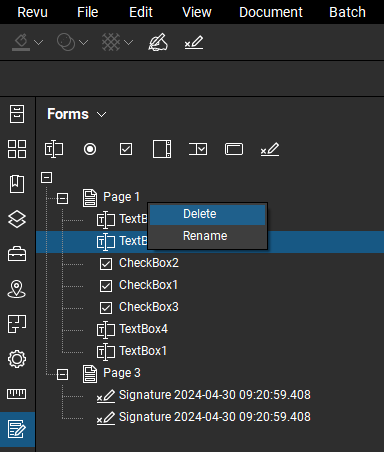This screenshot has width=384, height=452.
Task: Open the Layers panel in sidebar
Action: click(x=17, y=219)
